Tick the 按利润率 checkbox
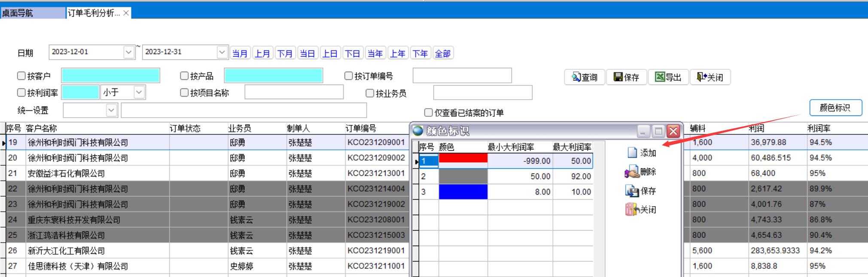This screenshot has width=868, height=277. point(21,93)
